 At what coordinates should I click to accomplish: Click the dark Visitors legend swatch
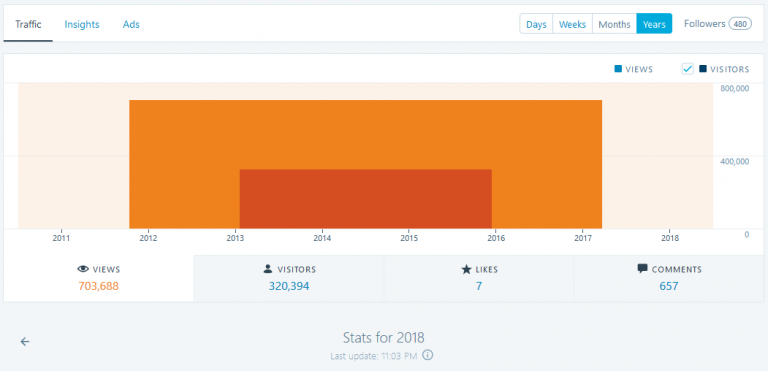703,69
